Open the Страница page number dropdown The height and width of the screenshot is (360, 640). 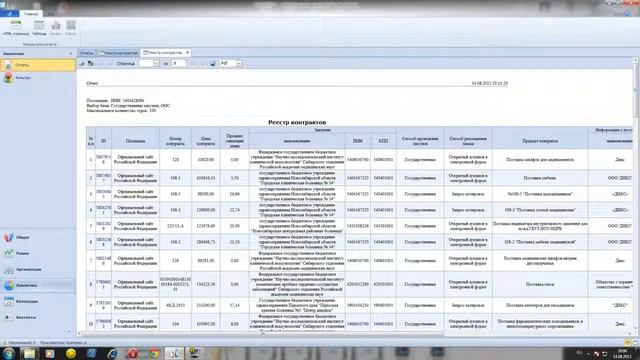tap(156, 64)
